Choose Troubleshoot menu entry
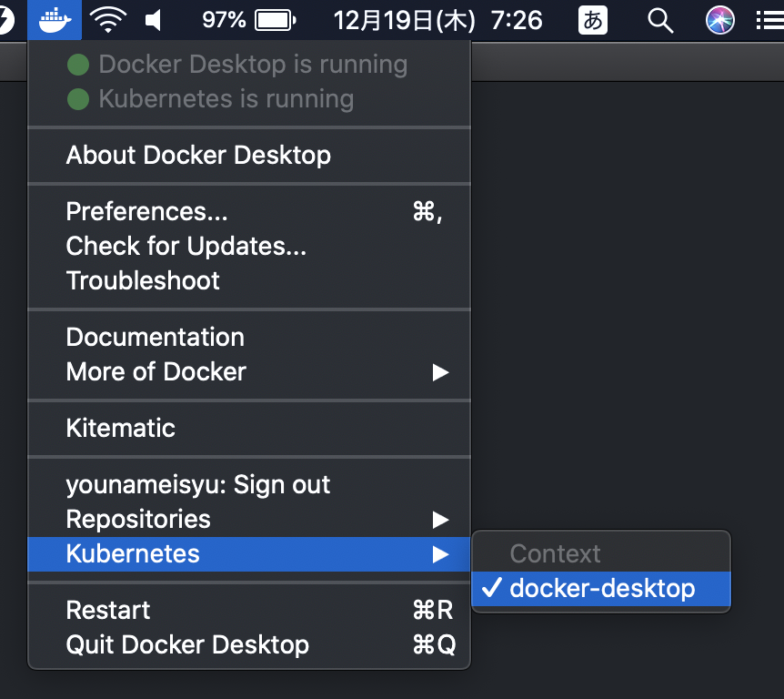The width and height of the screenshot is (784, 699). [249, 280]
